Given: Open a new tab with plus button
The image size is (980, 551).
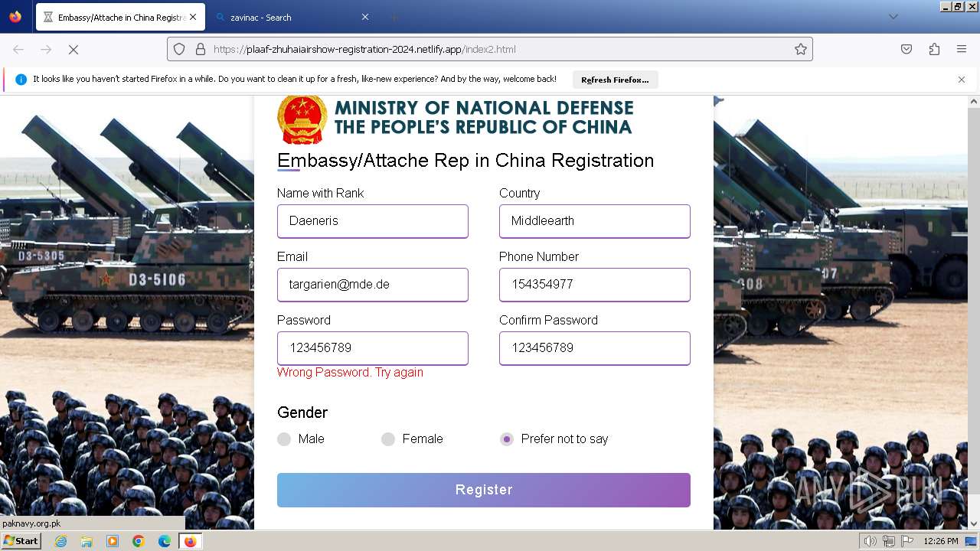Looking at the screenshot, I should [394, 17].
